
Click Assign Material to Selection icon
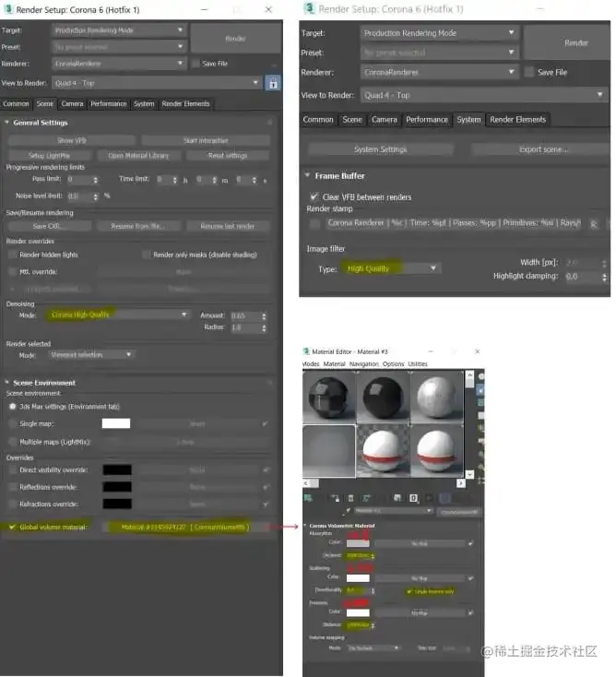[x=336, y=498]
